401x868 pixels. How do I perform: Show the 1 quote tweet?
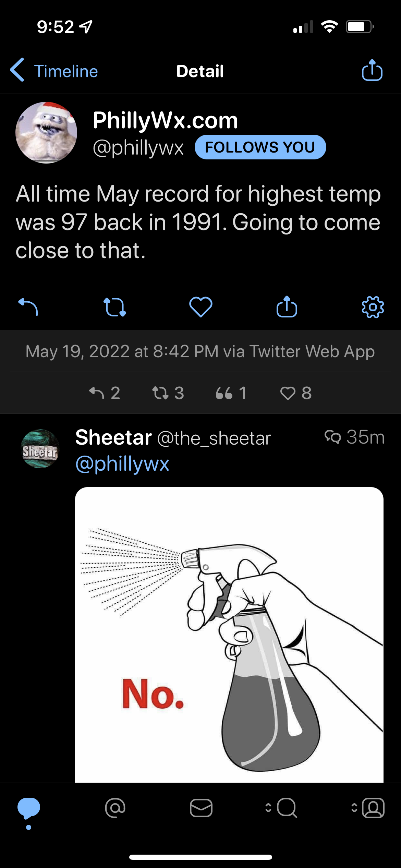231,393
